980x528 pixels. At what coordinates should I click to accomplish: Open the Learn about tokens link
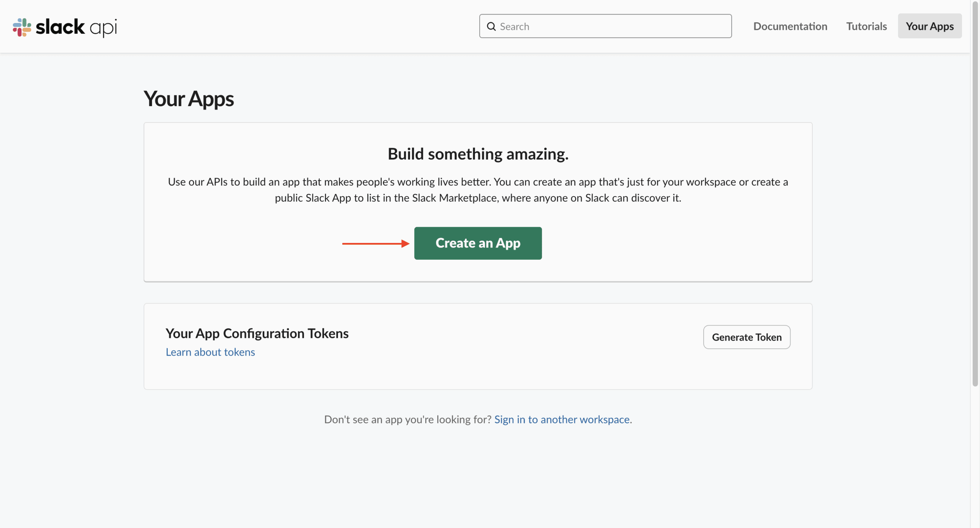[x=210, y=352]
